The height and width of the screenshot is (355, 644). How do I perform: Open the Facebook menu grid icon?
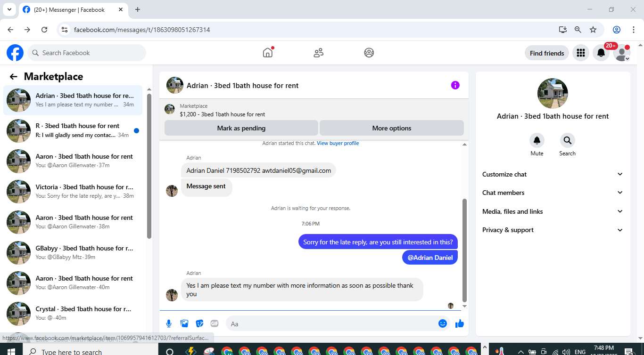coord(581,53)
